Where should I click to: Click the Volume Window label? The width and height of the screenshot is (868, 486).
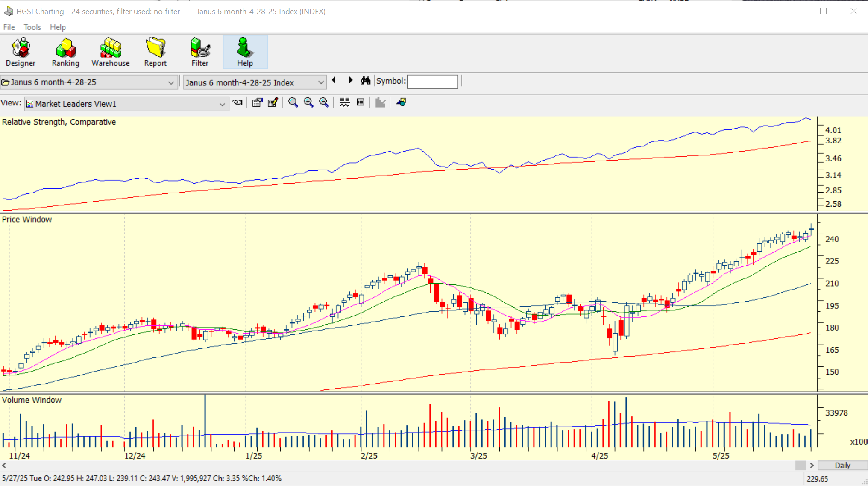pos(32,400)
